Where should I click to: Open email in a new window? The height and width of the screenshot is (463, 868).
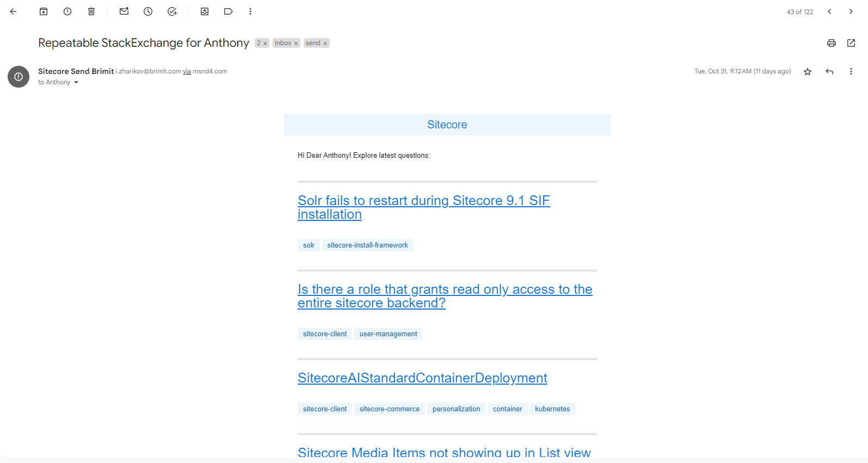pyautogui.click(x=851, y=43)
